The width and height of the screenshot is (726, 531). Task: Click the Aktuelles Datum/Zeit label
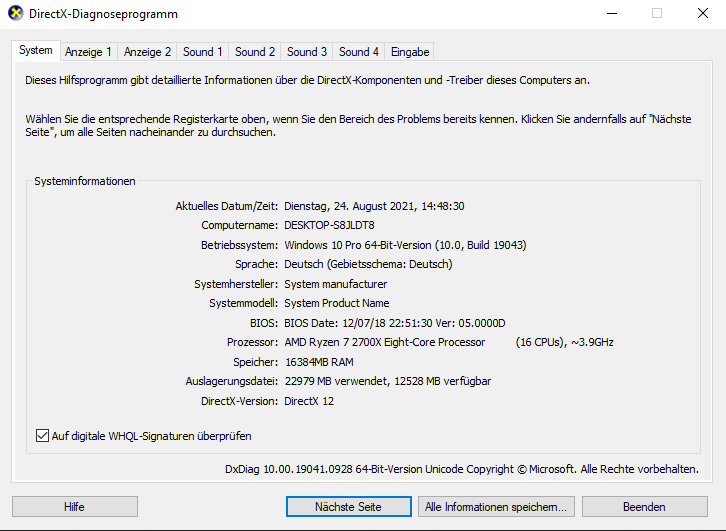coord(226,206)
